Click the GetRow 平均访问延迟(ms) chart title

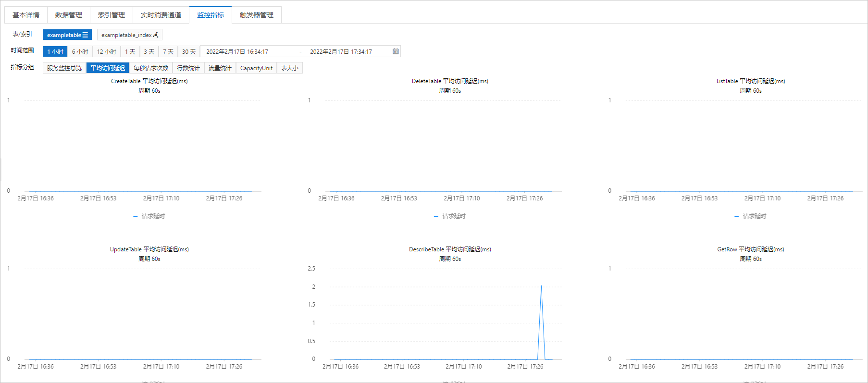751,249
